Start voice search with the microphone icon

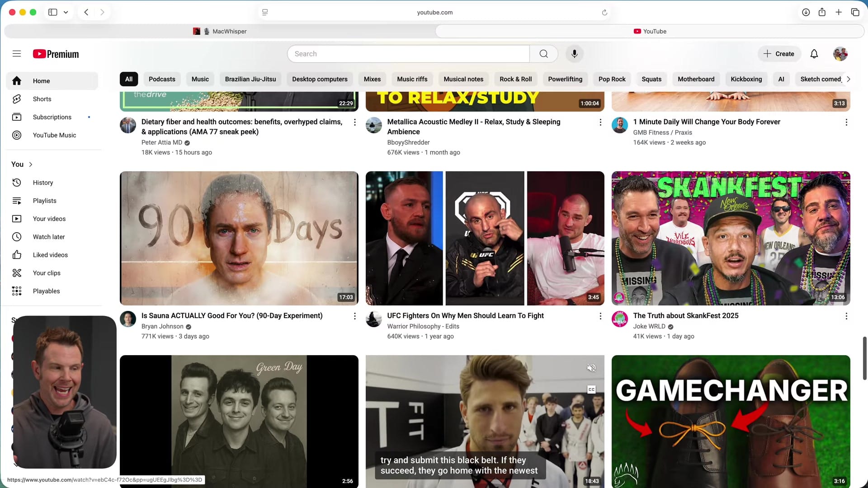[574, 54]
